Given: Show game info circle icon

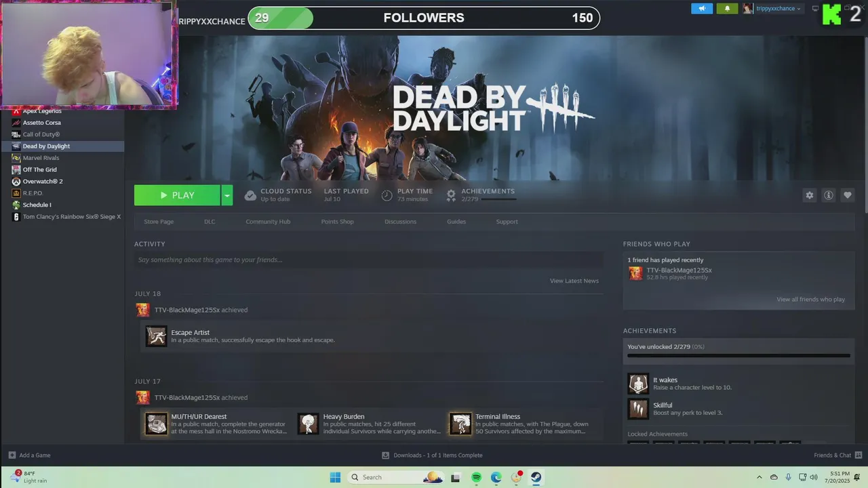Looking at the screenshot, I should click(x=828, y=195).
